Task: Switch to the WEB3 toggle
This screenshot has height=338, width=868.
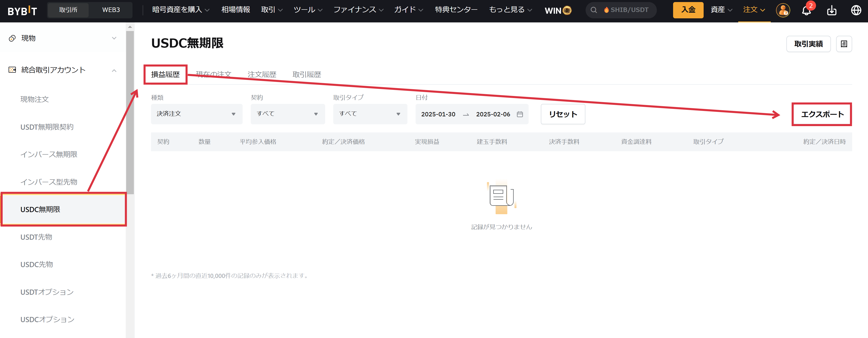Action: coord(111,10)
